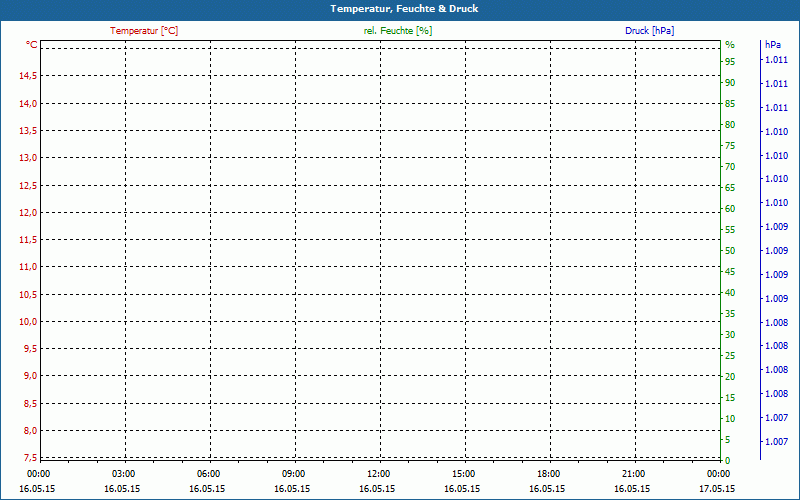Click the 21:00 time axis marker
The image size is (800, 500).
[x=633, y=474]
